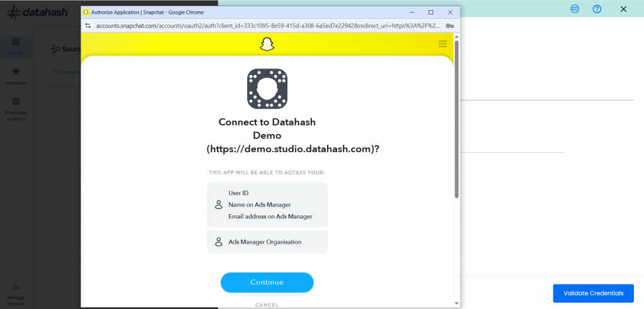Click the site info icon in address bar

tap(88, 26)
